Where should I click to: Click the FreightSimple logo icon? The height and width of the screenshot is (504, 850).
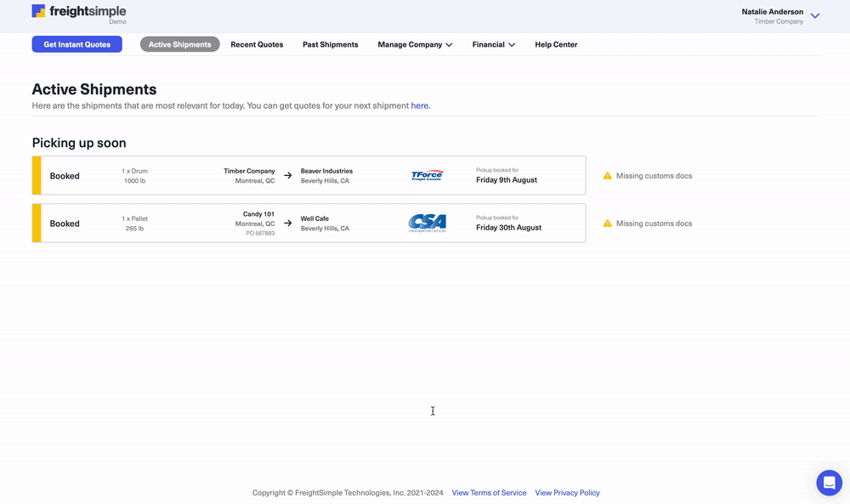tap(39, 11)
